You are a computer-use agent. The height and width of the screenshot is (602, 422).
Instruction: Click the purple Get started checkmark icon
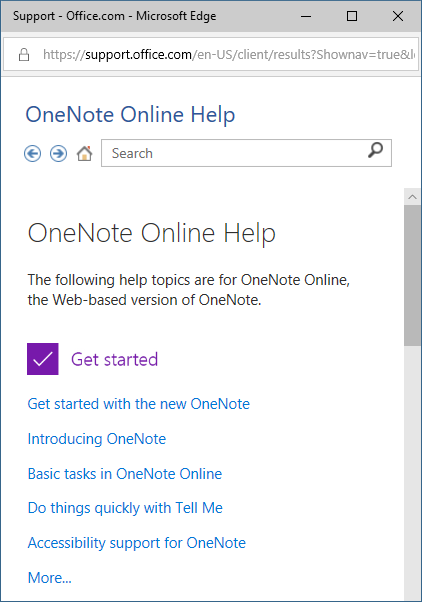[x=43, y=359]
